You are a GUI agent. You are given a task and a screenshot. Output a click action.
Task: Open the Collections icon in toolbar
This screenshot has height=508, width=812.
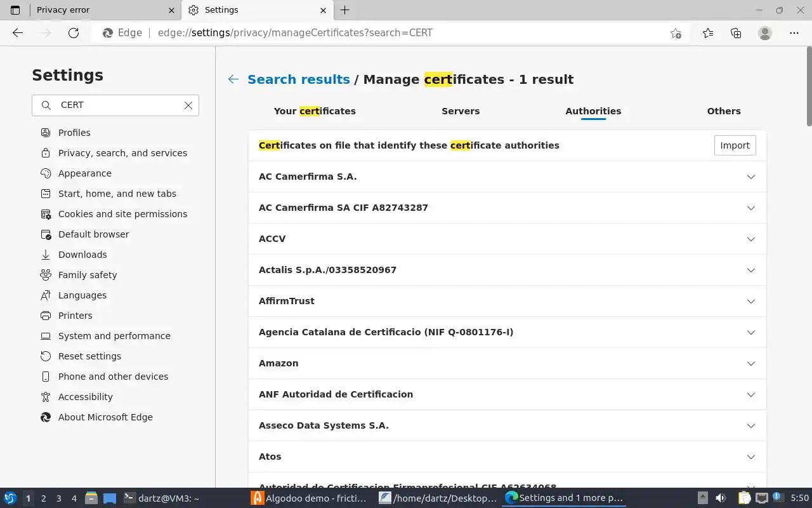(736, 33)
